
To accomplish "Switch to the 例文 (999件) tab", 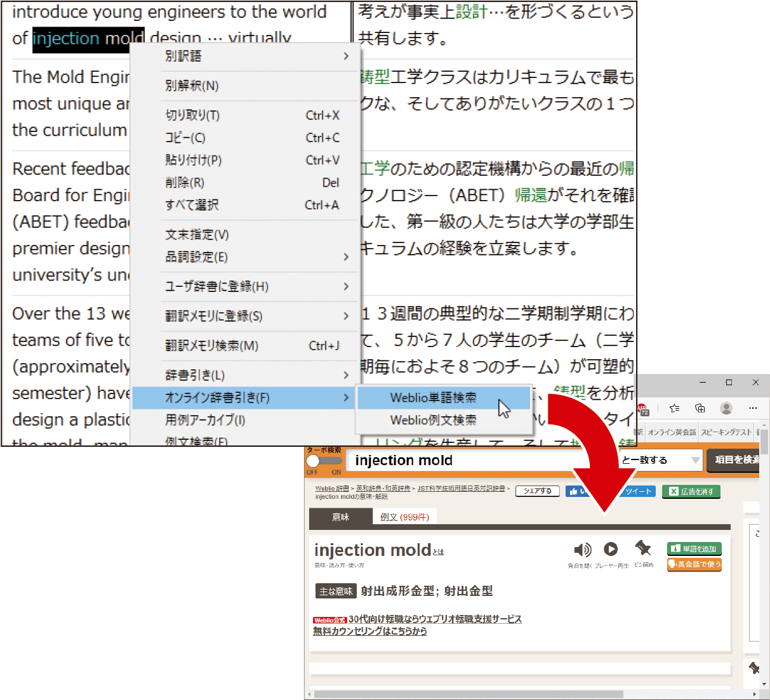I will click(404, 517).
